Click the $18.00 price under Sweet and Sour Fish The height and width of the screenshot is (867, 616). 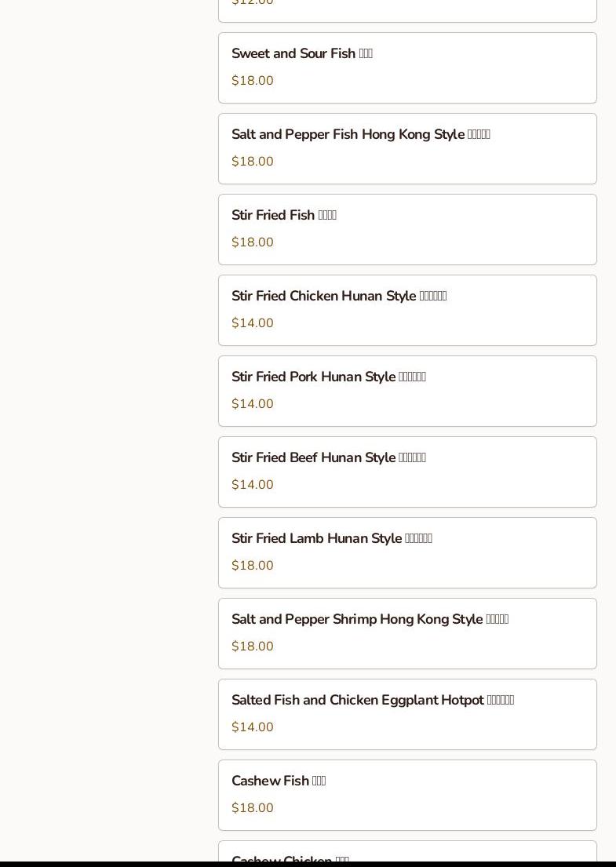click(x=253, y=81)
